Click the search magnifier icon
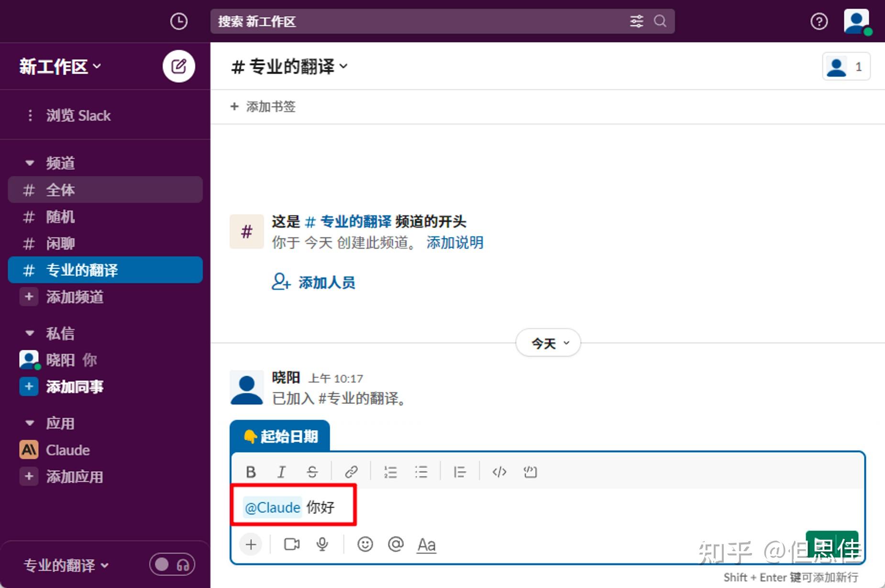The height and width of the screenshot is (588, 885). 660,21
